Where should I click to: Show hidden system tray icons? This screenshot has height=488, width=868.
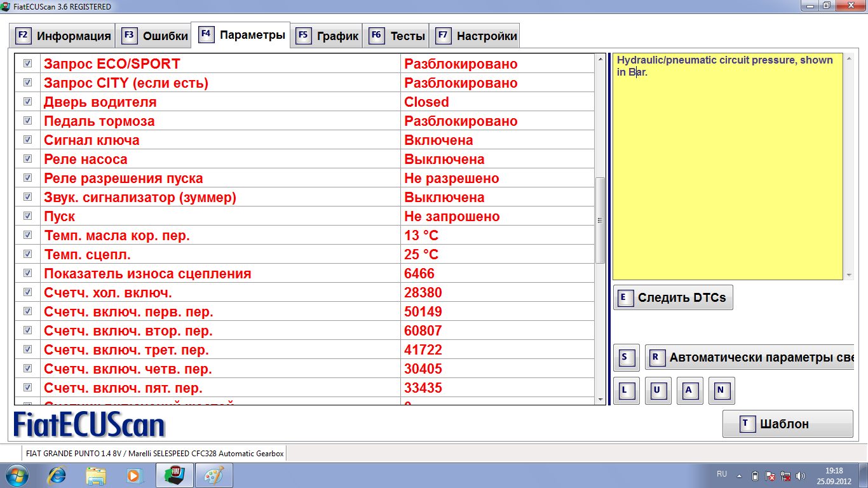pos(739,475)
